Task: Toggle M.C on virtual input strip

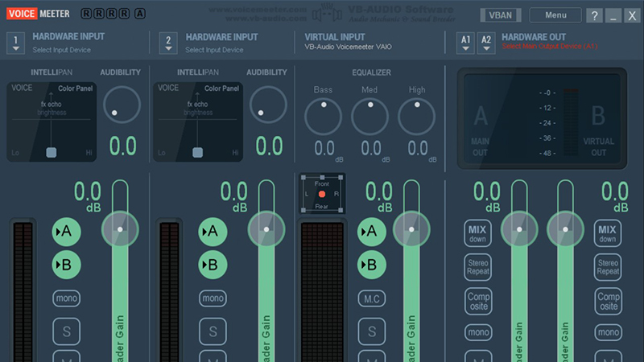Action: point(371,298)
